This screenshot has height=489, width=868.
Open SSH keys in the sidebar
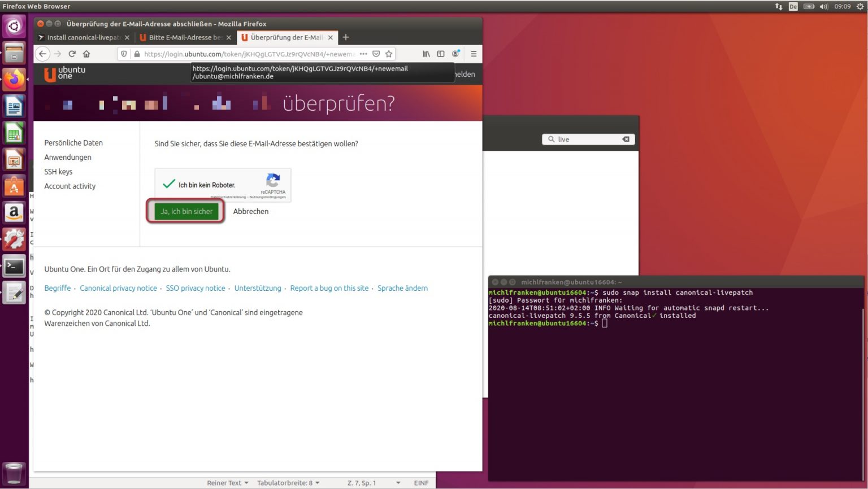58,172
